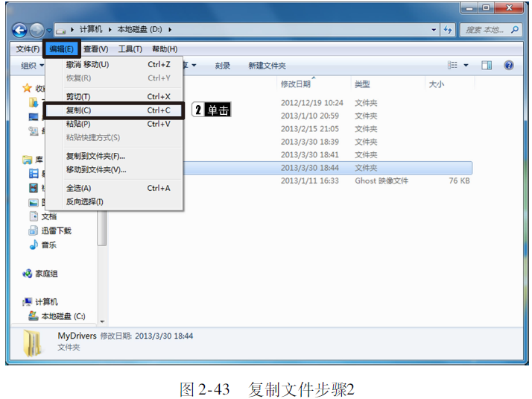Choose 反向选择(I) from the edit menu
The image size is (532, 399).
click(x=114, y=201)
